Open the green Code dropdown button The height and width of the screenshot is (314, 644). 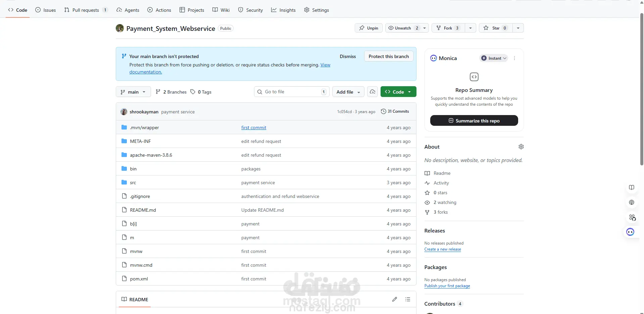[x=398, y=92]
